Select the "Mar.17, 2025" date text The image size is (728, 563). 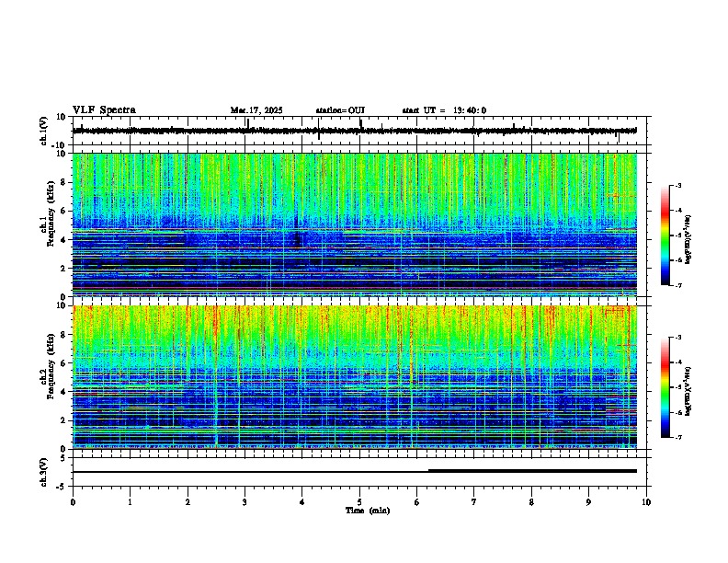pos(256,110)
